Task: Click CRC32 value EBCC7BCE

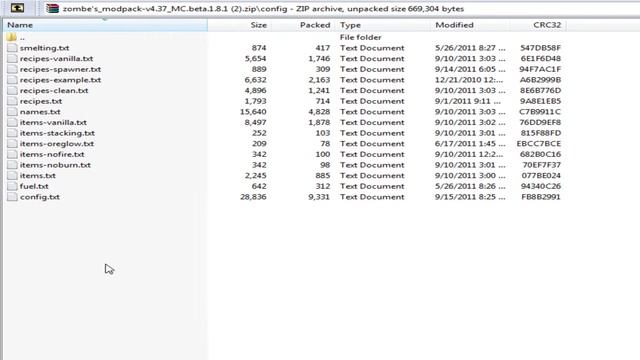Action: point(539,143)
